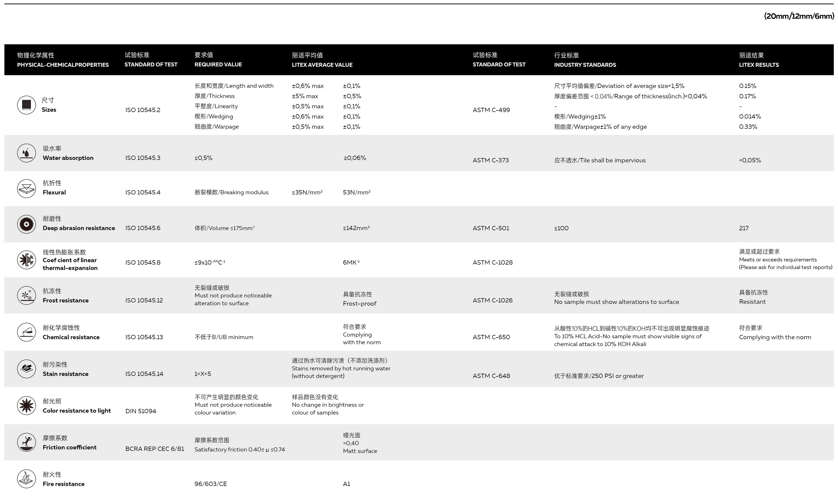Click the Water absorption droplet icon
Image resolution: width=838 pixels, height=504 pixels.
[27, 153]
